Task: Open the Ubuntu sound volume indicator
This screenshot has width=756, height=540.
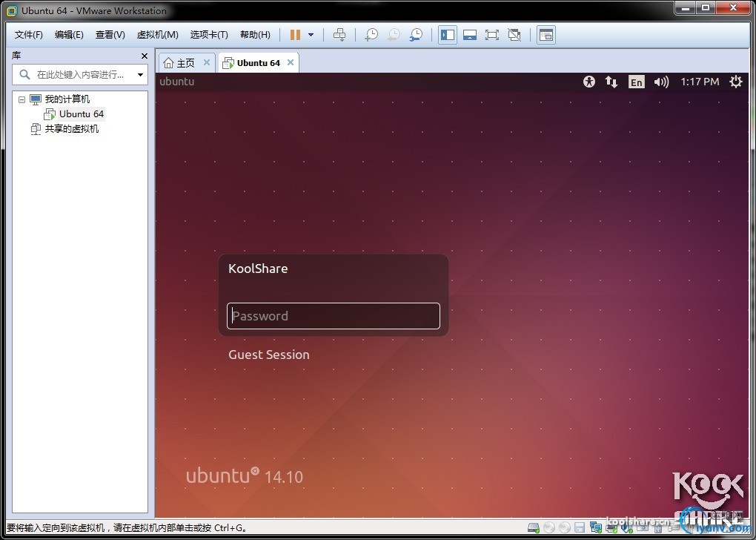Action: pyautogui.click(x=661, y=82)
